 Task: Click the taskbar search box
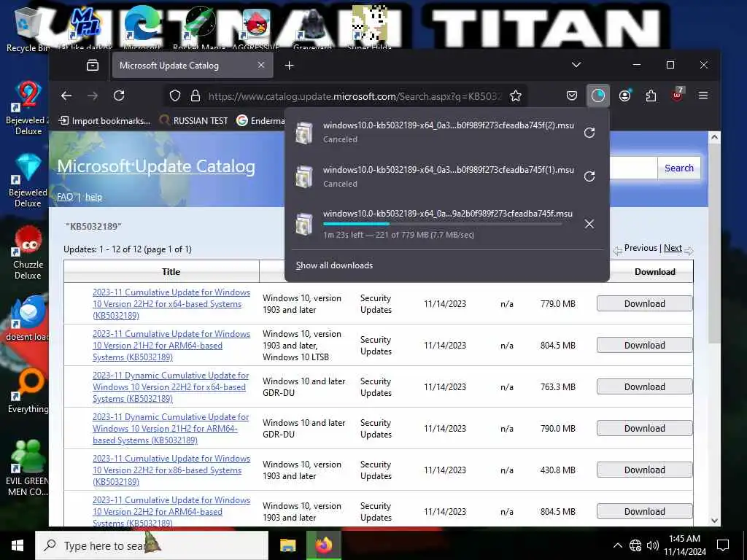(152, 545)
